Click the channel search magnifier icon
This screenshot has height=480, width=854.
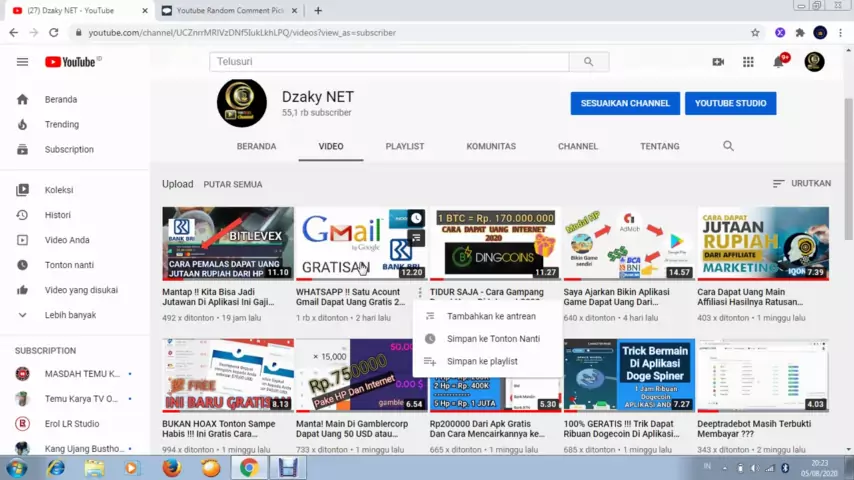728,146
